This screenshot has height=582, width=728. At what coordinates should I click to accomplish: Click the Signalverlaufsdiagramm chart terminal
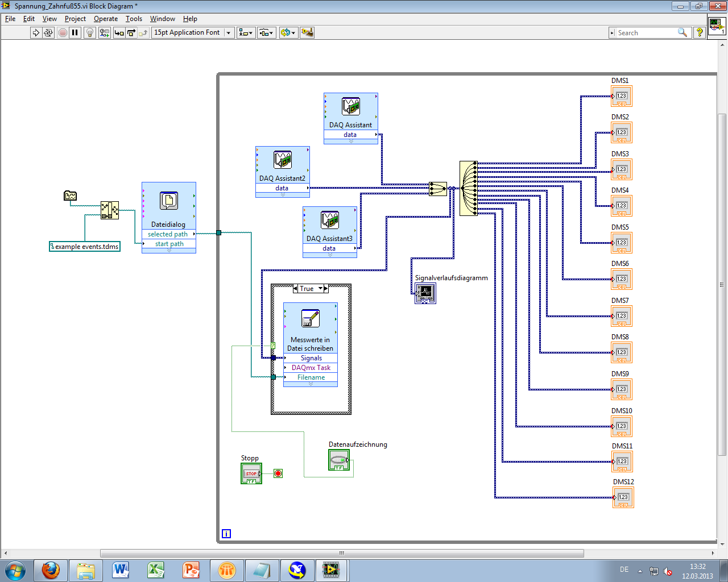click(425, 293)
